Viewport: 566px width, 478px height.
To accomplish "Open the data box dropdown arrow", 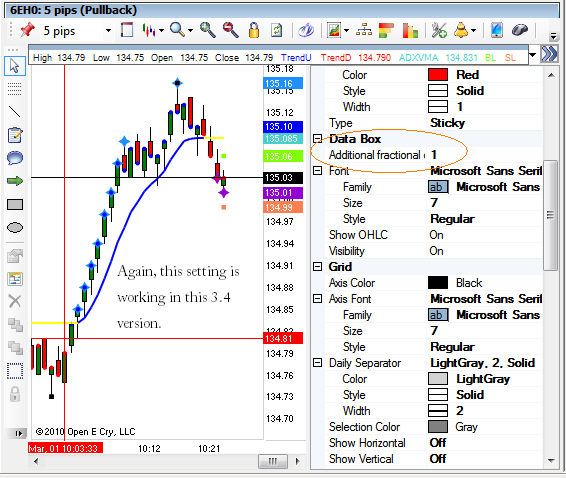I will point(532,55).
